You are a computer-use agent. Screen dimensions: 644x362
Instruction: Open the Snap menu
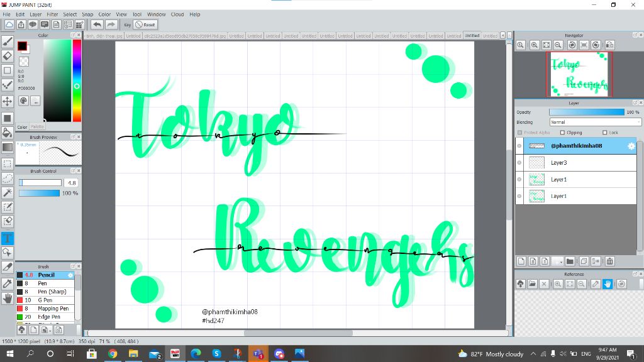click(87, 14)
